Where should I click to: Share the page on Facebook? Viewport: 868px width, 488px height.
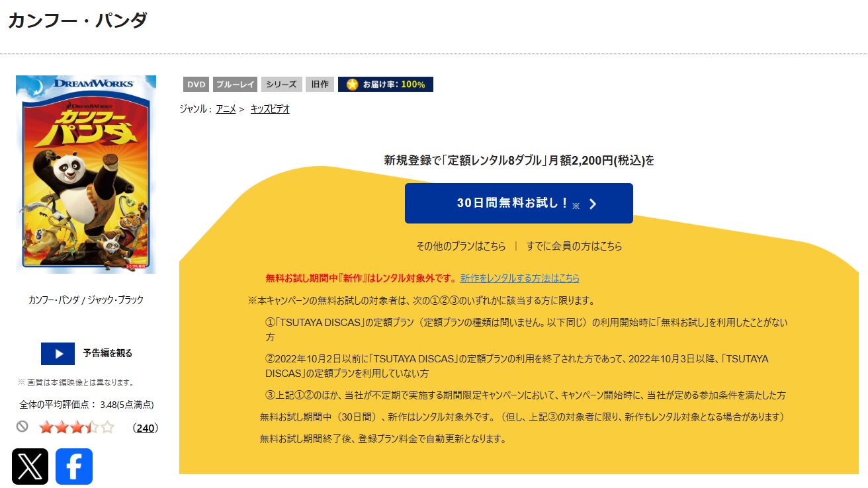[x=74, y=466]
